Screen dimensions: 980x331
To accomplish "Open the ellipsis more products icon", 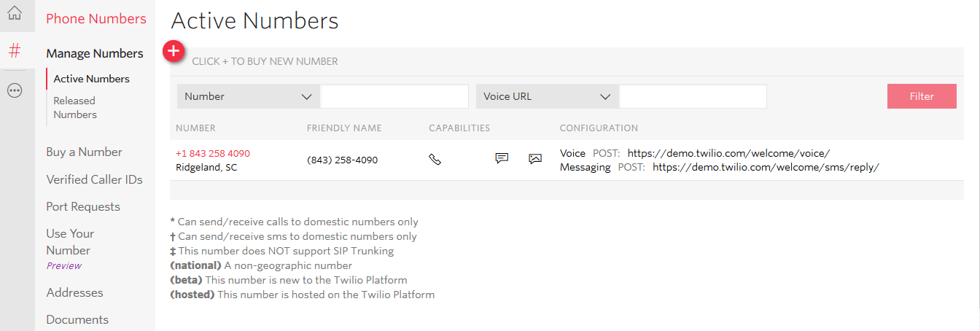I will [15, 90].
